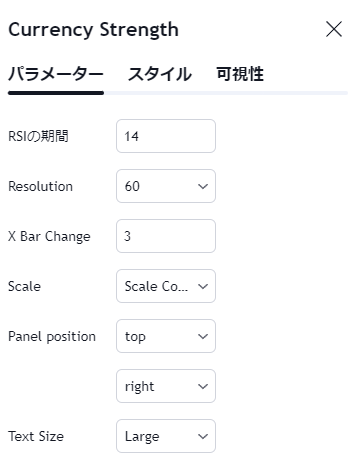Click the Panel position label text
Screen dimensions: 362x473
coord(52,337)
